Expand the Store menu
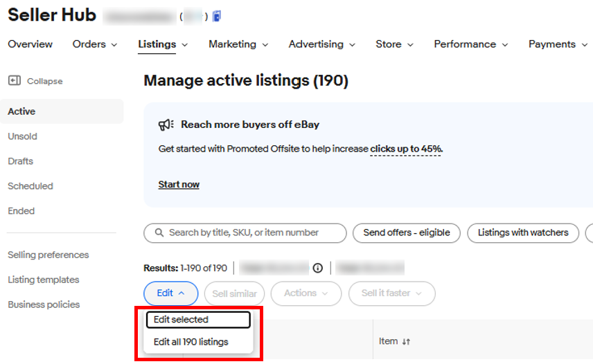The height and width of the screenshot is (364, 593). click(395, 44)
